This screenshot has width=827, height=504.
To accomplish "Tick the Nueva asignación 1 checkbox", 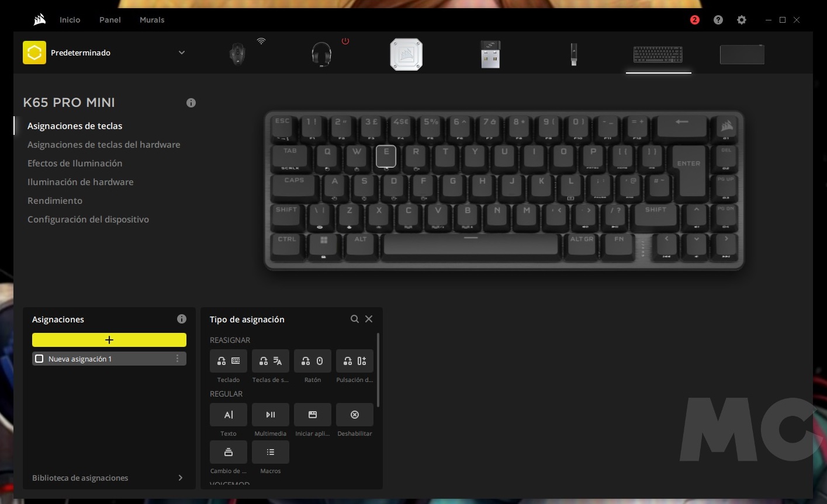I will (39, 359).
